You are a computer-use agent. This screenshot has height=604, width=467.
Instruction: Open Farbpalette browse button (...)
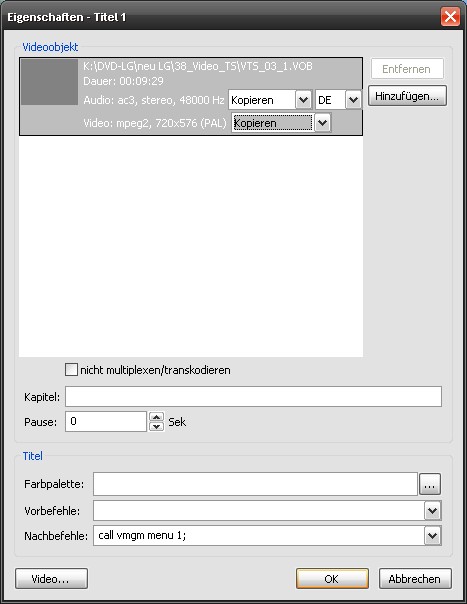coord(430,484)
